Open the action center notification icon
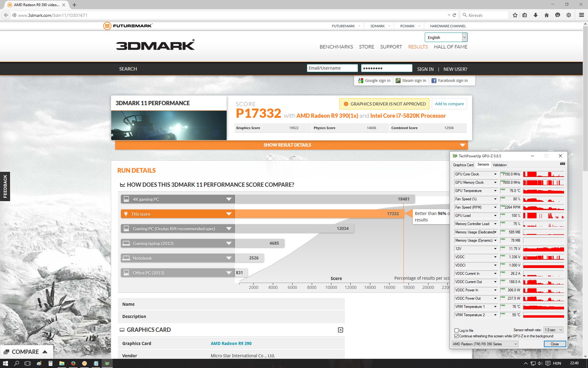Image resolution: width=588 pixels, height=368 pixels. click(548, 363)
